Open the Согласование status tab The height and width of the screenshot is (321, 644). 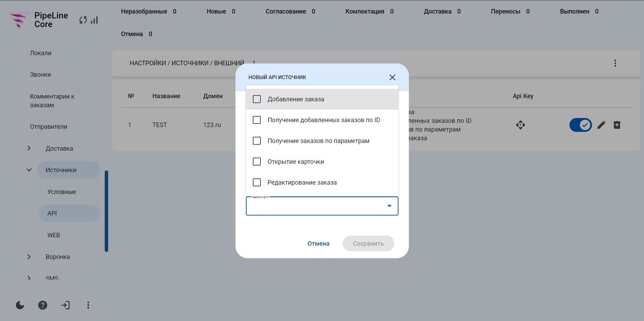click(290, 11)
